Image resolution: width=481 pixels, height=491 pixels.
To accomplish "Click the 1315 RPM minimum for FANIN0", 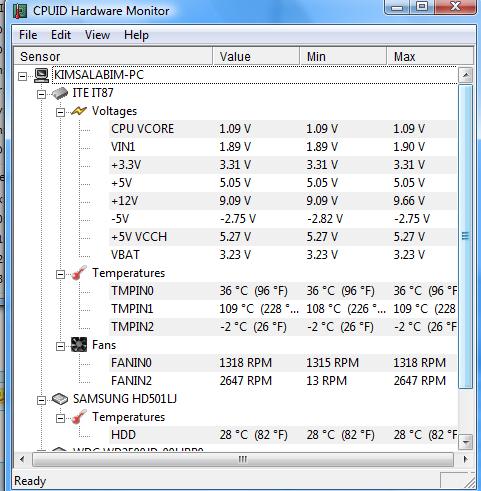I will point(333,363).
